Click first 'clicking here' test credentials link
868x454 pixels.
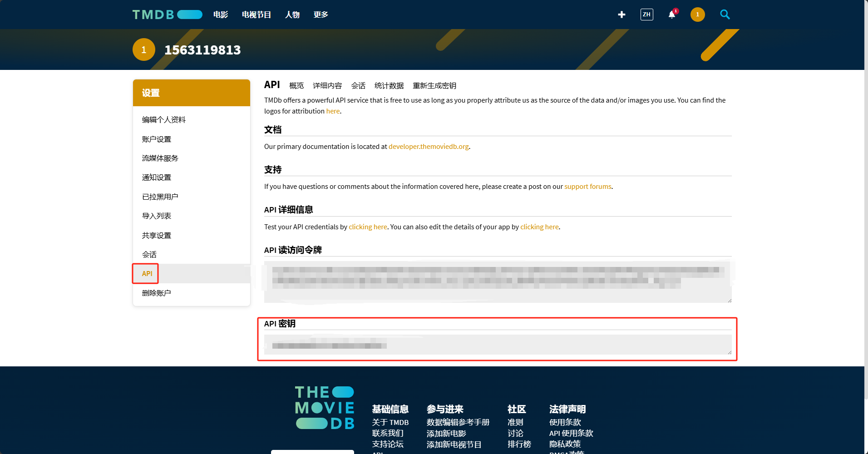pos(368,227)
